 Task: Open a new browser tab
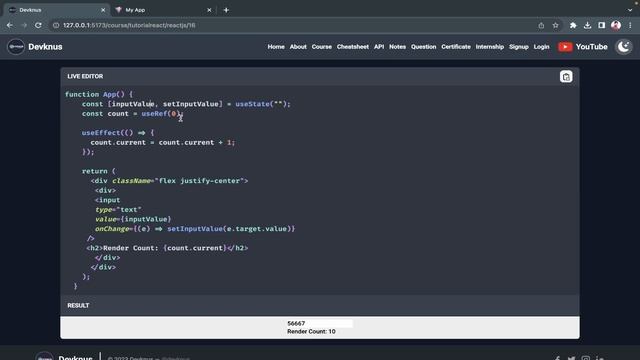226,10
